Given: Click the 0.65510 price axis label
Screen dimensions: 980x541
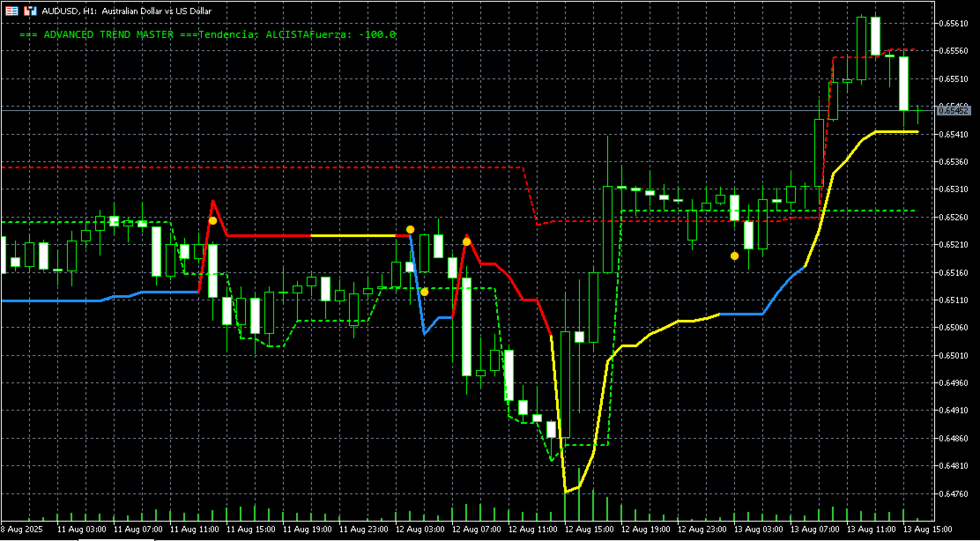Looking at the screenshot, I should (954, 78).
